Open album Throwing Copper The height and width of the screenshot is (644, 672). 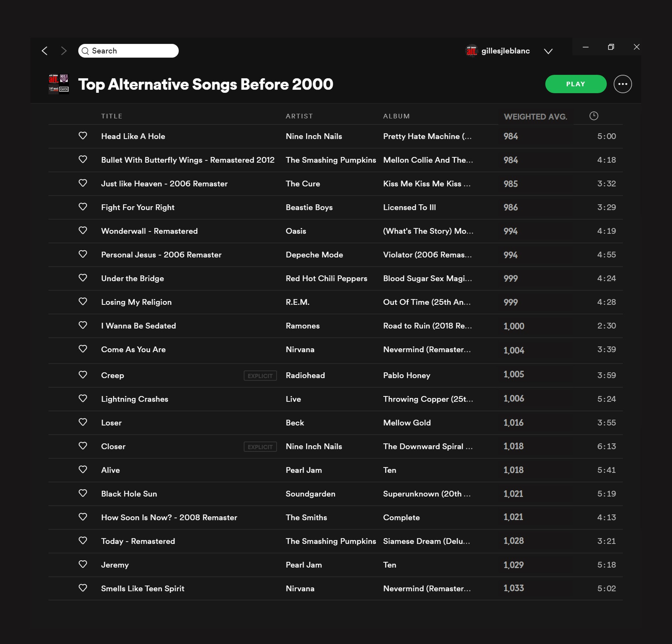428,399
